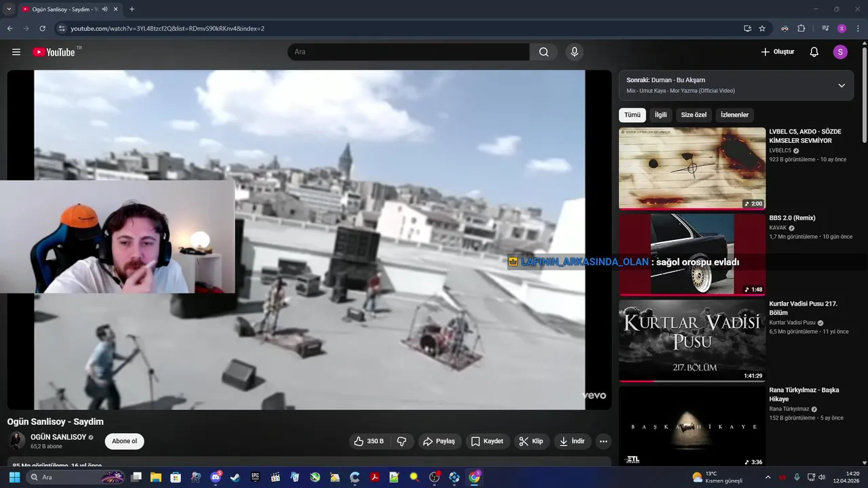This screenshot has height=488, width=868.
Task: Open a new browser tab
Action: click(132, 9)
